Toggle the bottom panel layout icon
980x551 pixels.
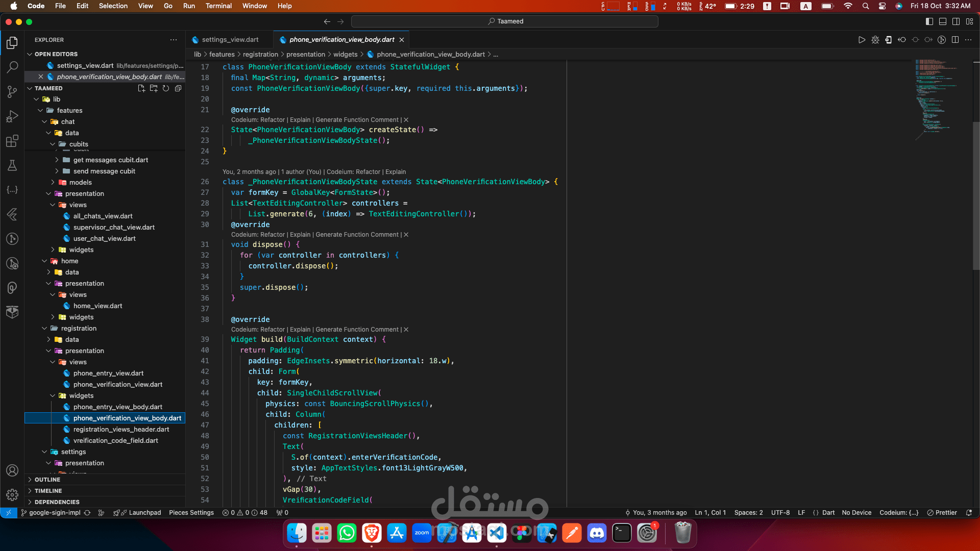pyautogui.click(x=943, y=21)
